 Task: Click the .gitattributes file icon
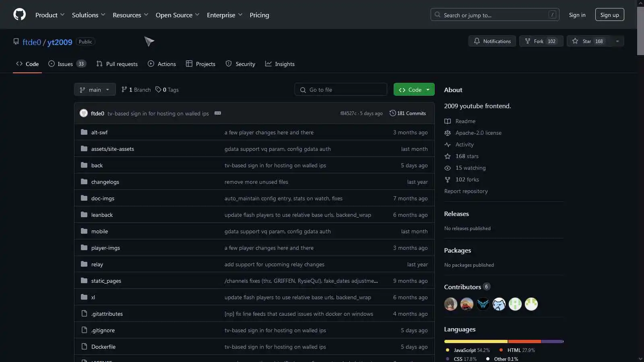pyautogui.click(x=84, y=314)
